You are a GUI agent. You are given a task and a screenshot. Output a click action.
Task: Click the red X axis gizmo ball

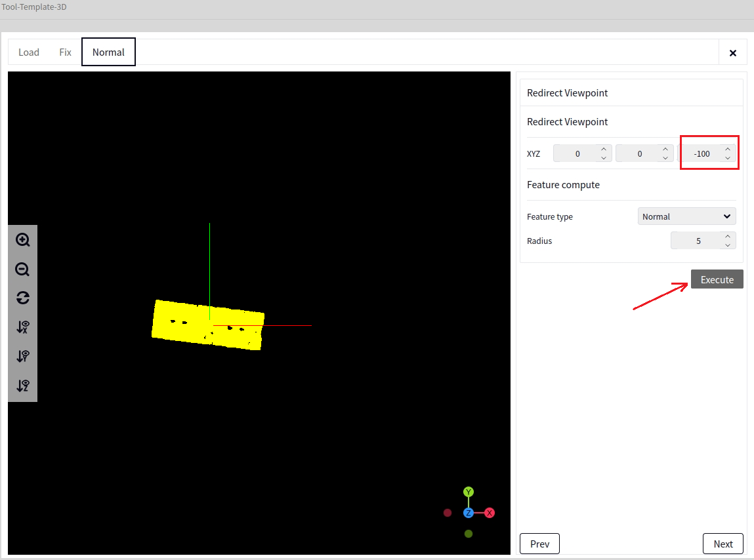pyautogui.click(x=490, y=513)
